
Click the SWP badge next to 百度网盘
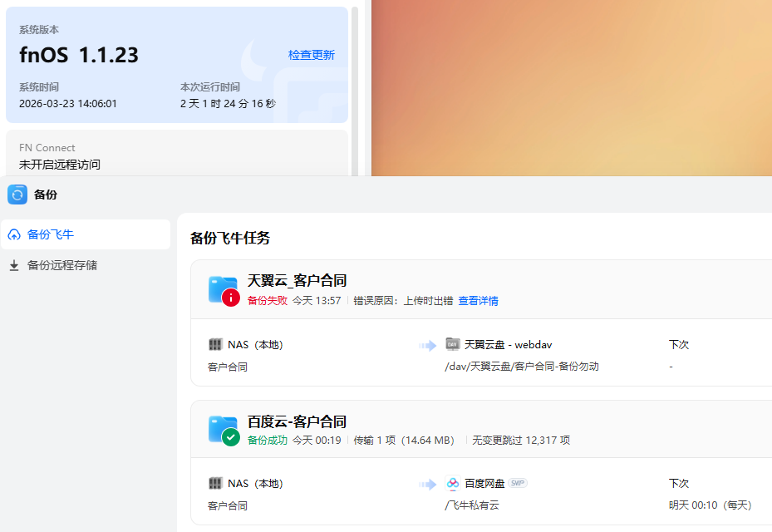coord(517,483)
